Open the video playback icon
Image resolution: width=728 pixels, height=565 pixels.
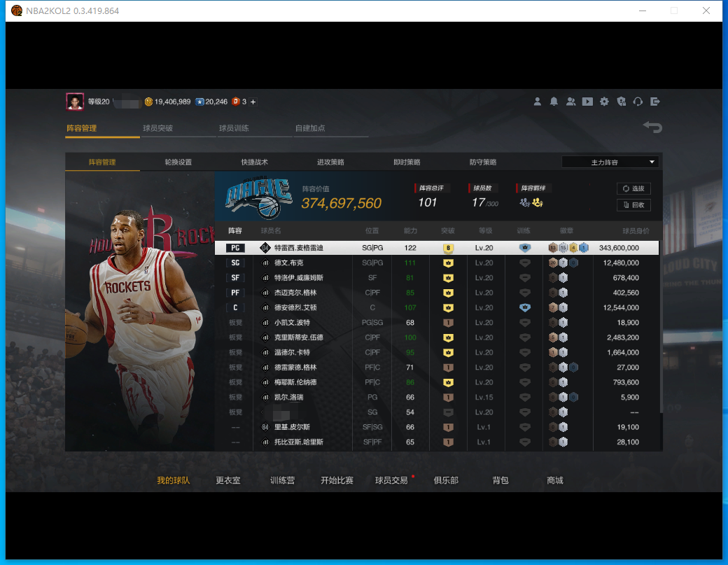point(587,102)
